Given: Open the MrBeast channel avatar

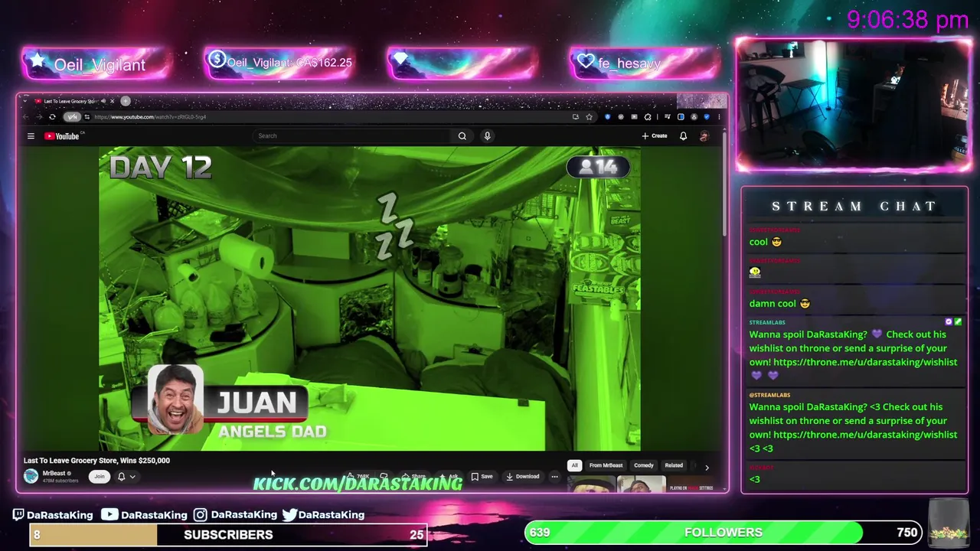Looking at the screenshot, I should [31, 476].
